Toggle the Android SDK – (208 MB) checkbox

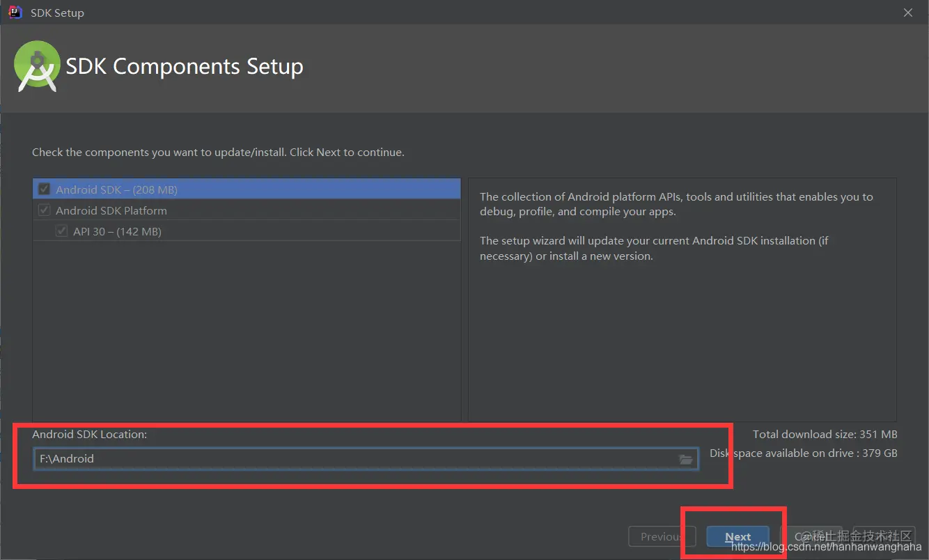pos(45,189)
